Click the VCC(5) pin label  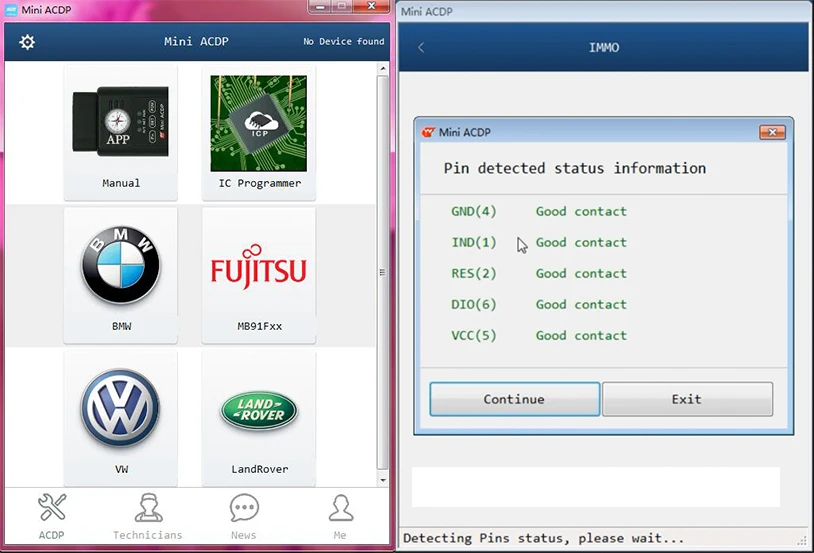(473, 336)
